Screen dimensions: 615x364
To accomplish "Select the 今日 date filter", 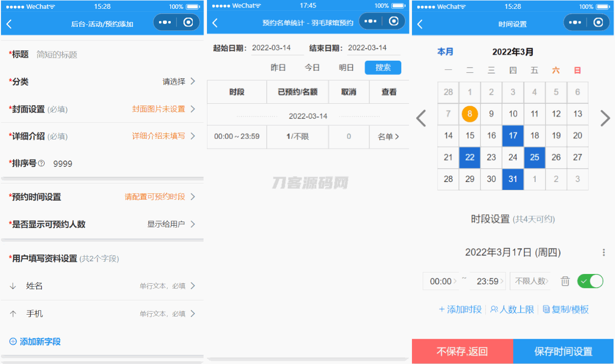I will click(x=312, y=68).
